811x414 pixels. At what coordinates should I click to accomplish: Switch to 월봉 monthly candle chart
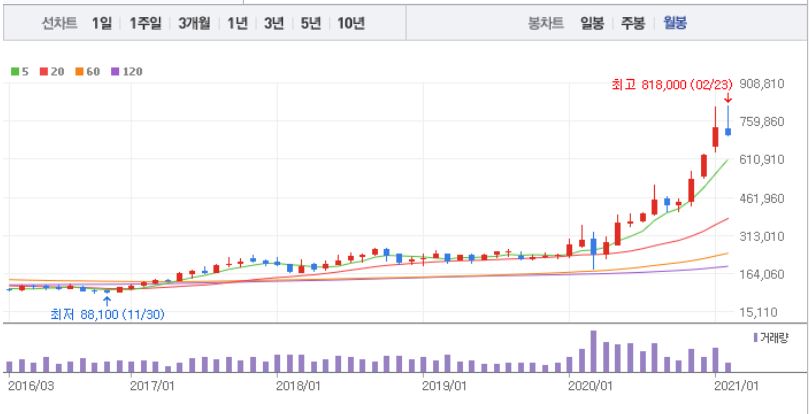click(675, 23)
